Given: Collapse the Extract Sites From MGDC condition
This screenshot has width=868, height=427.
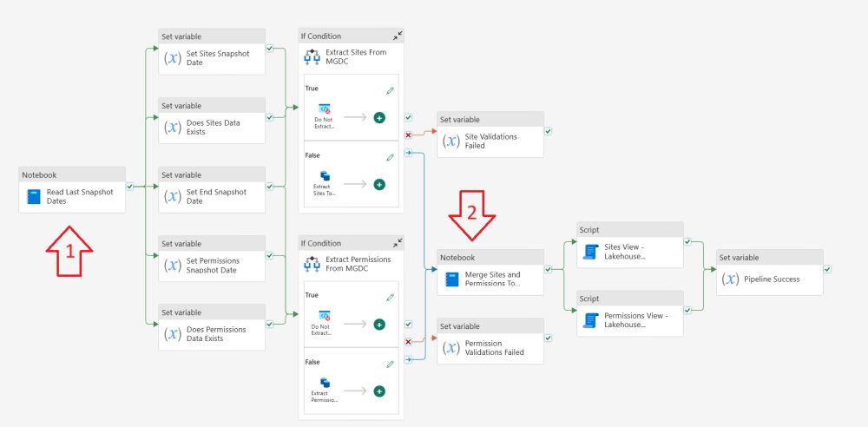Looking at the screenshot, I should (398, 36).
